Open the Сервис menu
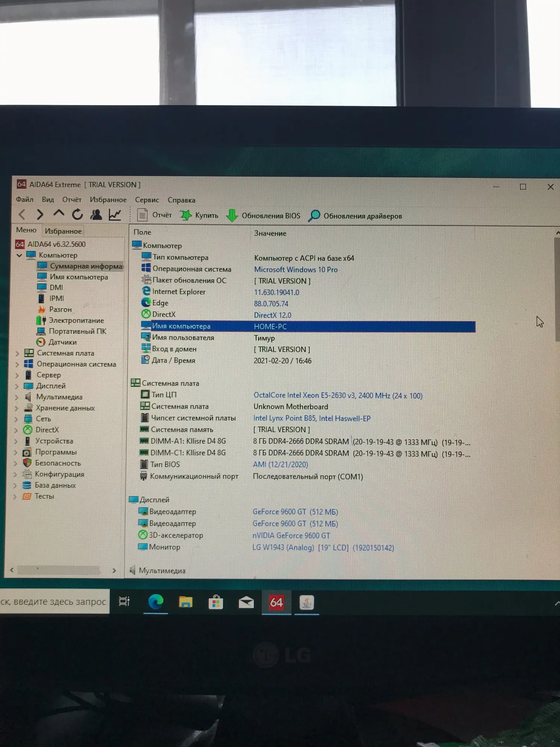This screenshot has height=747, width=560. [147, 200]
